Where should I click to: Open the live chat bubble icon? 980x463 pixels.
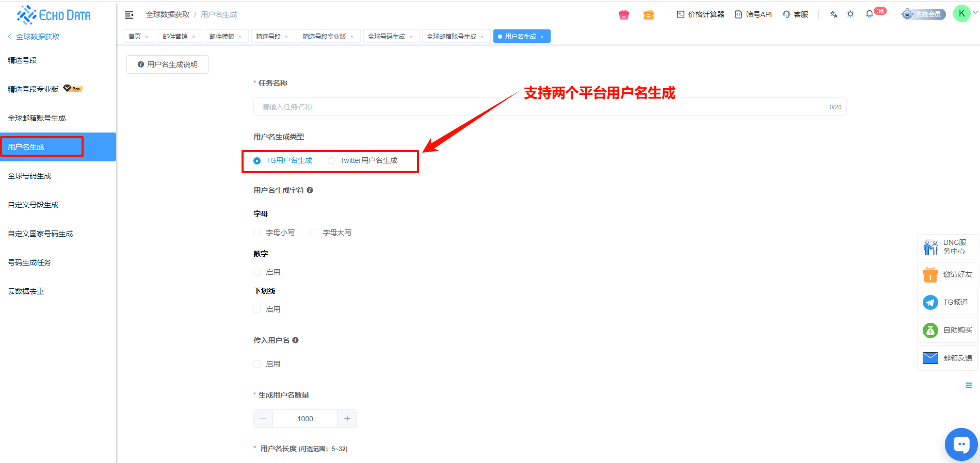click(x=961, y=444)
